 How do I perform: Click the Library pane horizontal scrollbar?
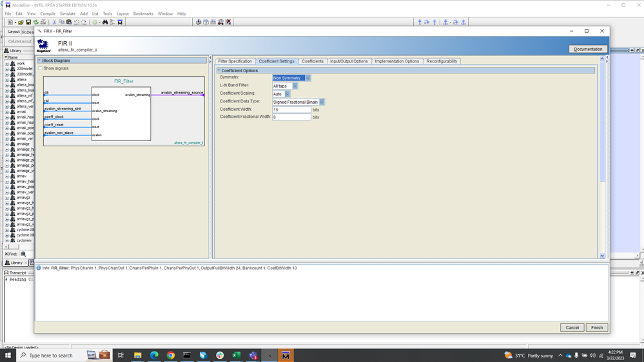[14, 247]
